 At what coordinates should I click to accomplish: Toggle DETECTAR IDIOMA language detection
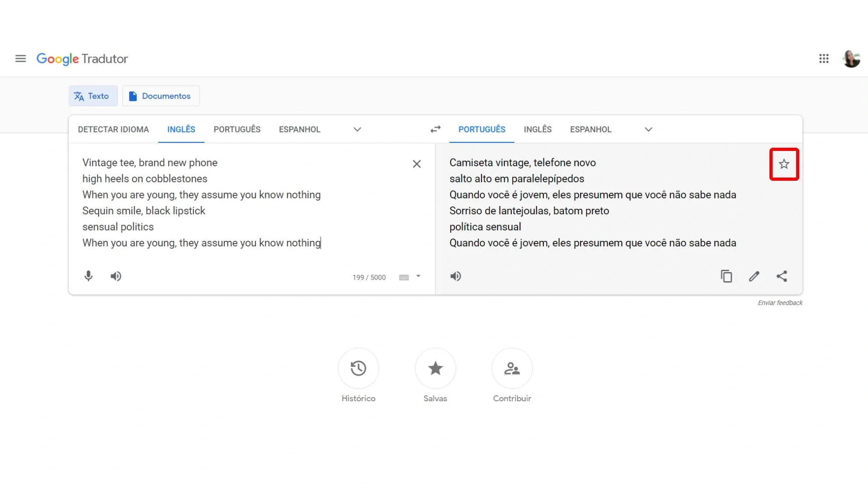click(x=113, y=129)
